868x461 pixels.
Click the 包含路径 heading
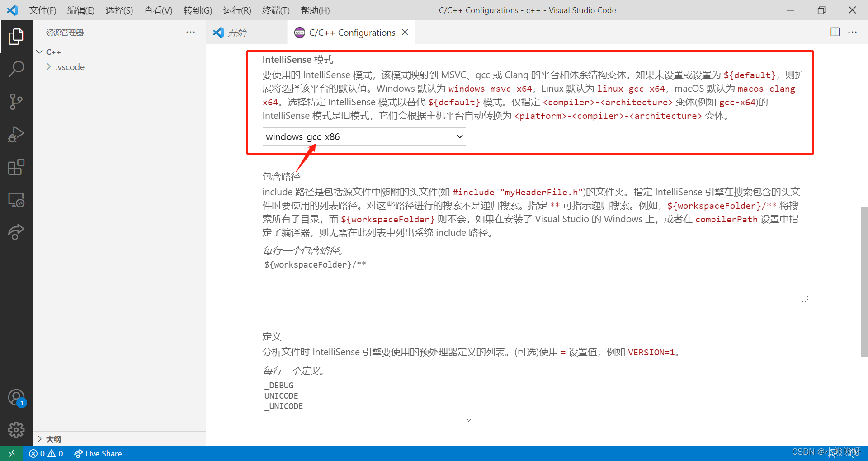281,176
